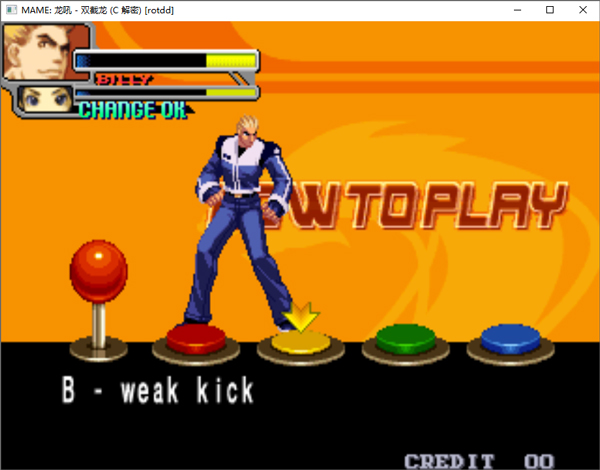Click the partner's lower health bar

click(166, 92)
